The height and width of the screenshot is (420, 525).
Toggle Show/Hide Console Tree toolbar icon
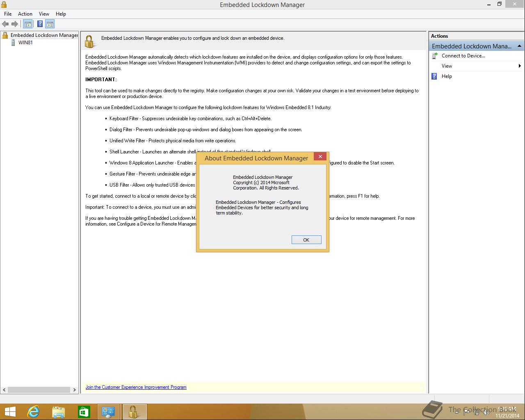tap(28, 24)
